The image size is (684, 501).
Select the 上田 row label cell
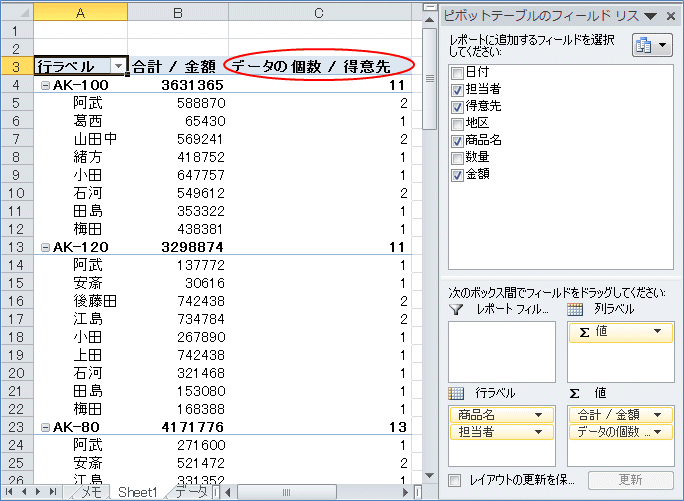[81, 355]
